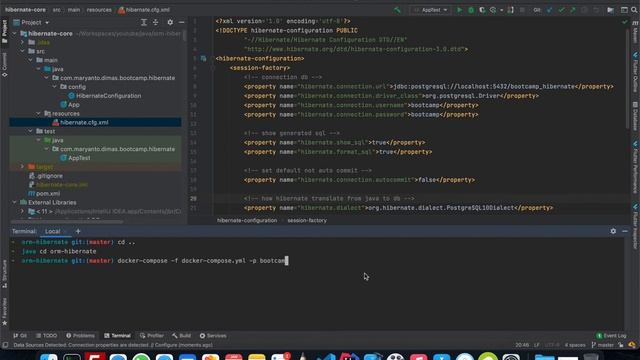Collapse the resources folder arrow
Viewport: 640px width, 360px height.
point(39,113)
